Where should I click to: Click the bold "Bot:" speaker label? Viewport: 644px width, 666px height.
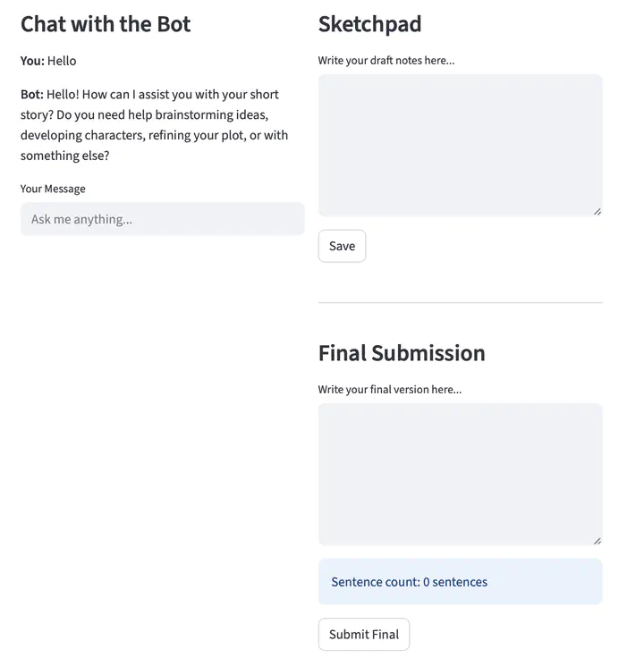[32, 95]
